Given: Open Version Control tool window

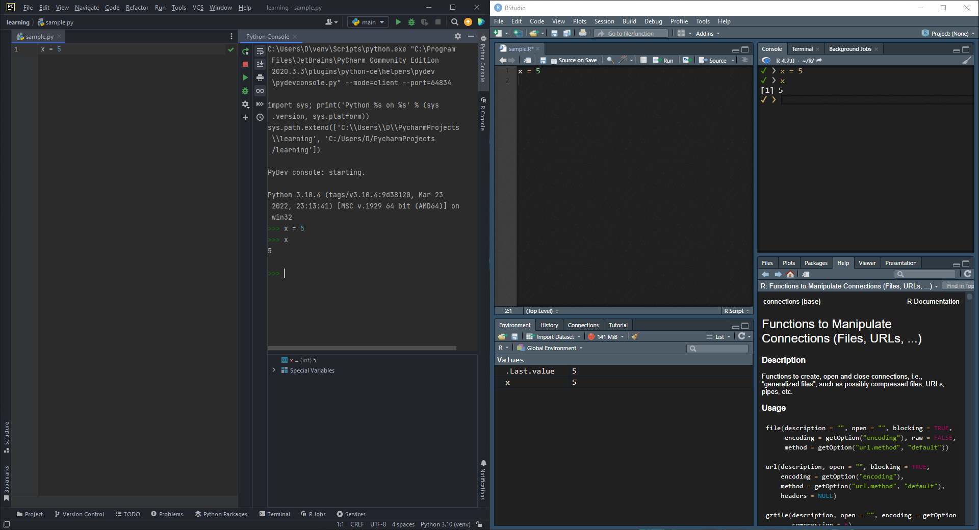Looking at the screenshot, I should [79, 514].
